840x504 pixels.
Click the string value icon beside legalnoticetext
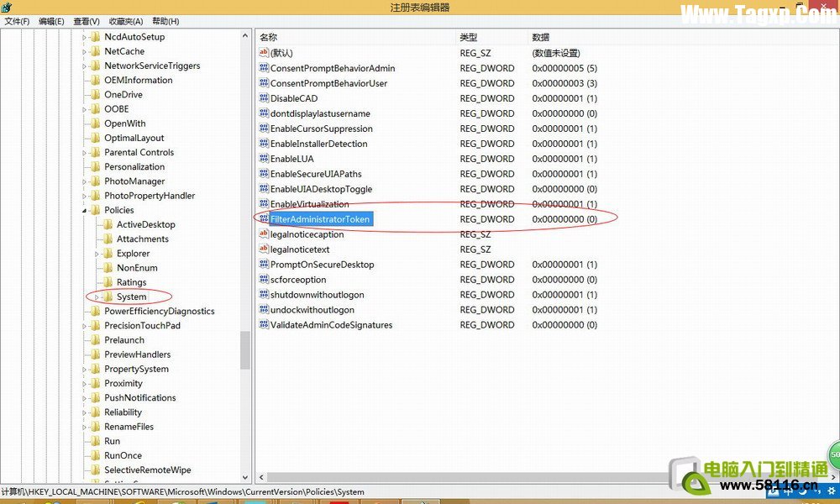point(264,249)
